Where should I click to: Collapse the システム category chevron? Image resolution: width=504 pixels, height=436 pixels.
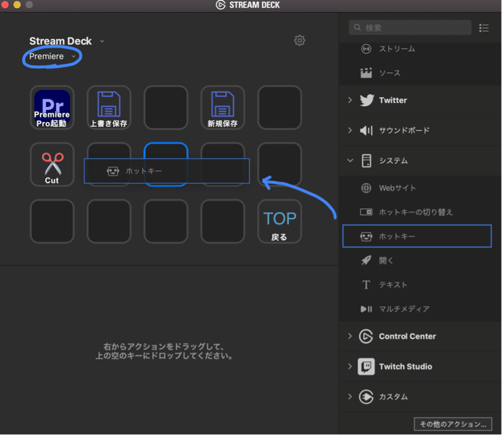pyautogui.click(x=350, y=161)
